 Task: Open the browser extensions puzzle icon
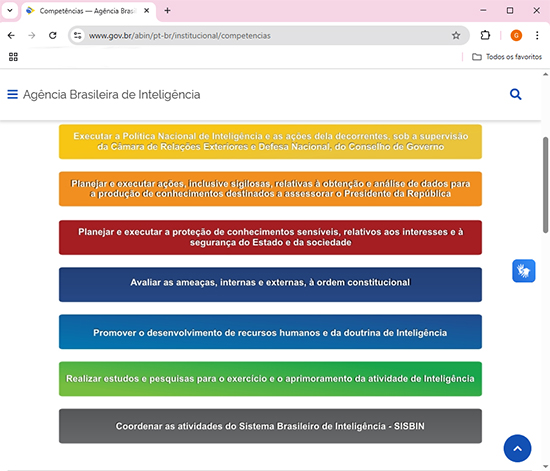click(x=485, y=35)
